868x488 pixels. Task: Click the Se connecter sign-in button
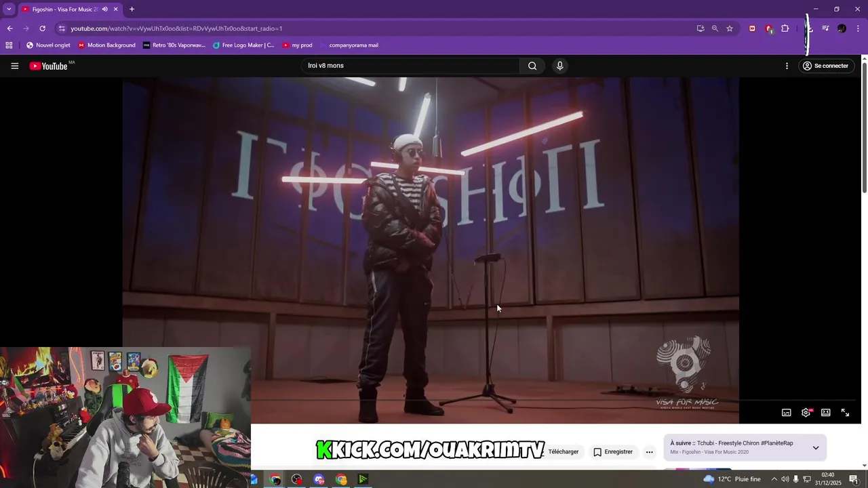(825, 66)
